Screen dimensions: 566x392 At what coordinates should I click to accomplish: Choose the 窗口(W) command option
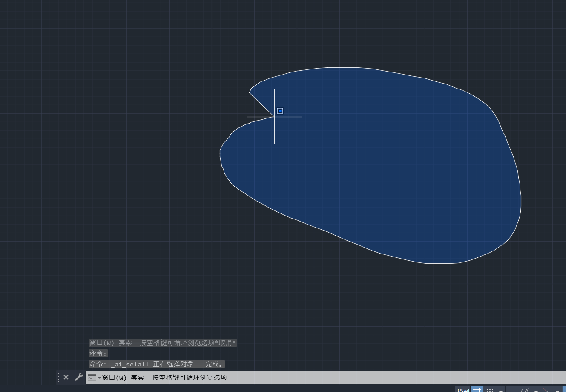(x=114, y=378)
